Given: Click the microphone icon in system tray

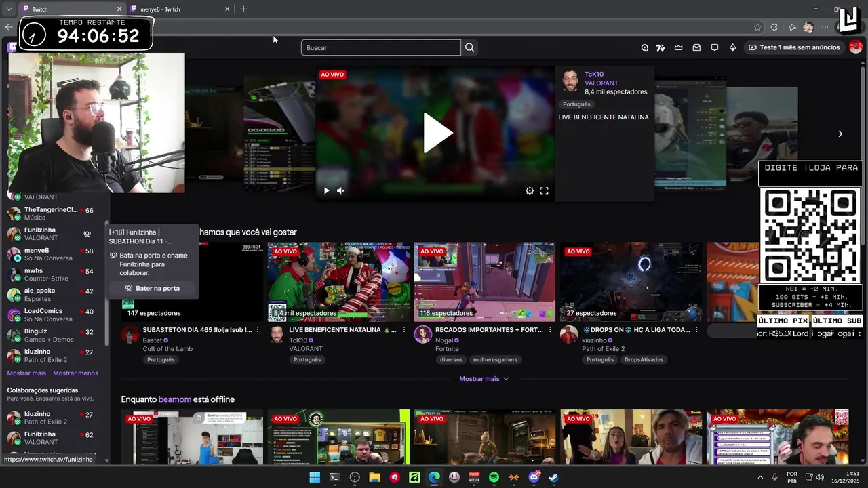Looking at the screenshot, I should (775, 477).
